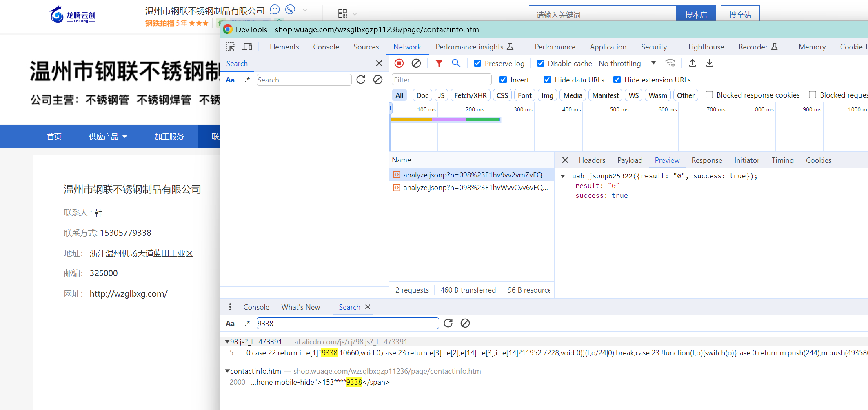Image resolution: width=868 pixels, height=410 pixels.
Task: Close the request details pane
Action: coord(565,160)
